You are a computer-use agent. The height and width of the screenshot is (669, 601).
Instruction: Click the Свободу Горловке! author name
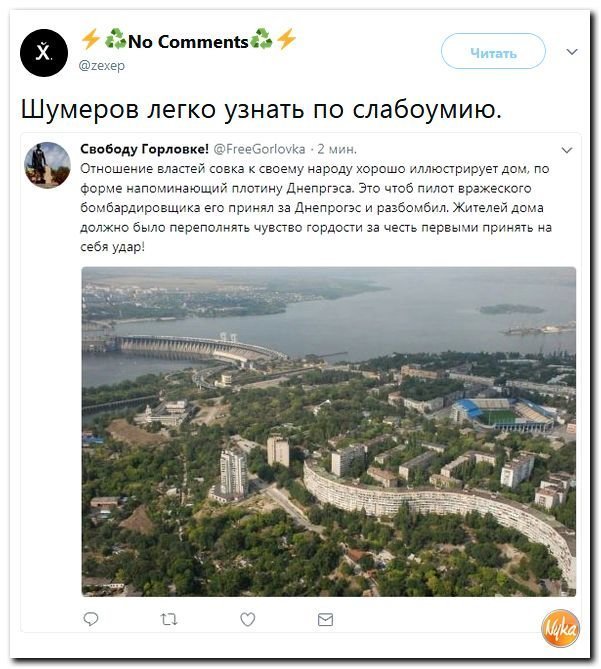(x=145, y=149)
